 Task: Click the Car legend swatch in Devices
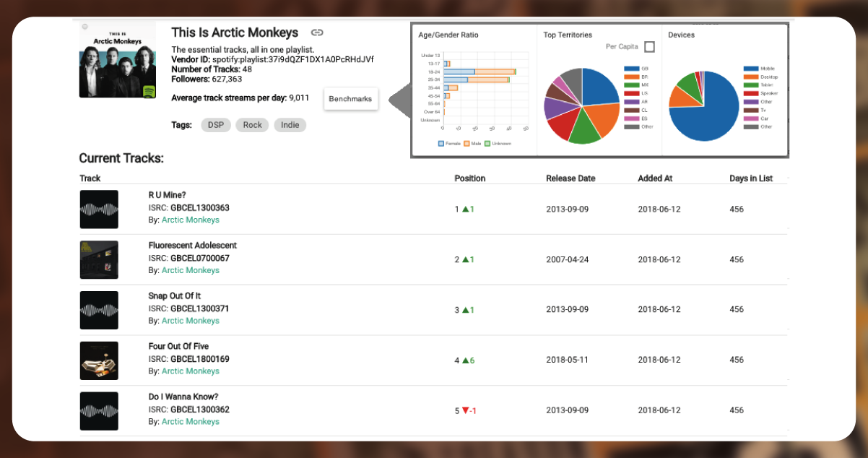pos(750,118)
